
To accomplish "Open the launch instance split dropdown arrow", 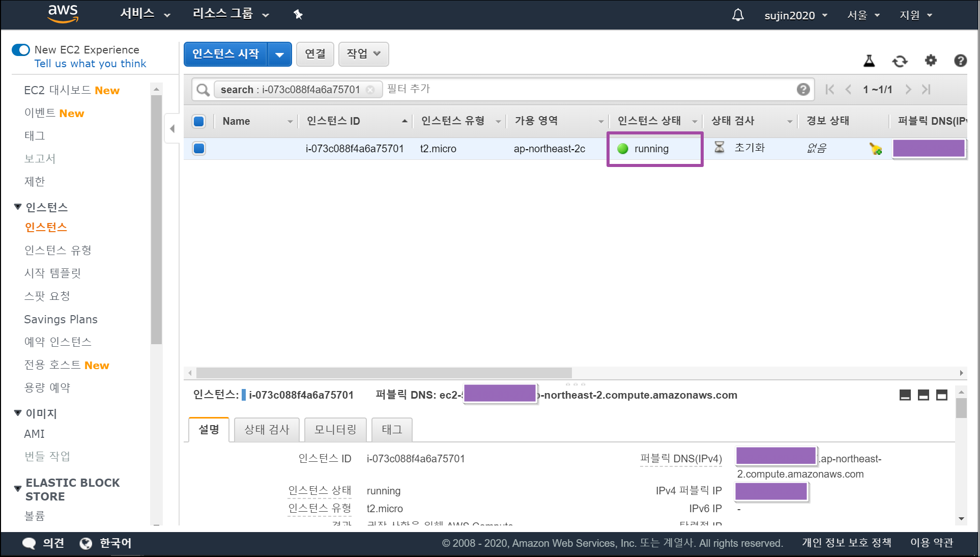I will tap(280, 54).
